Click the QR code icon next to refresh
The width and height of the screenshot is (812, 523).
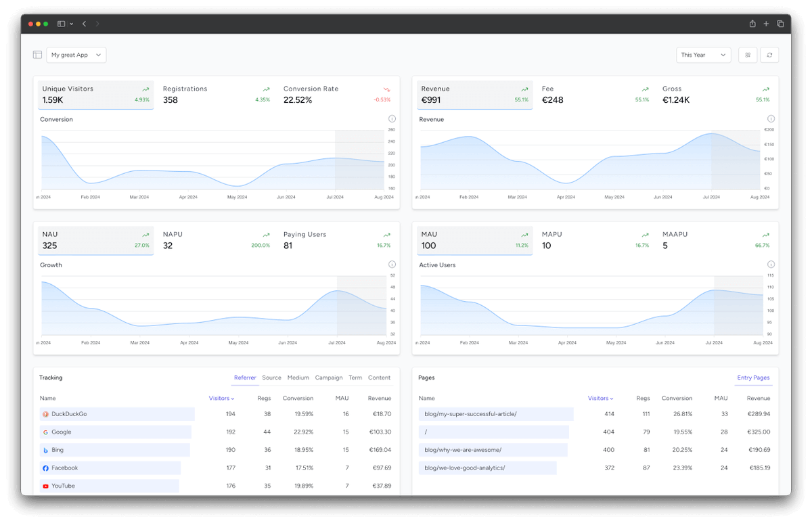coord(748,55)
